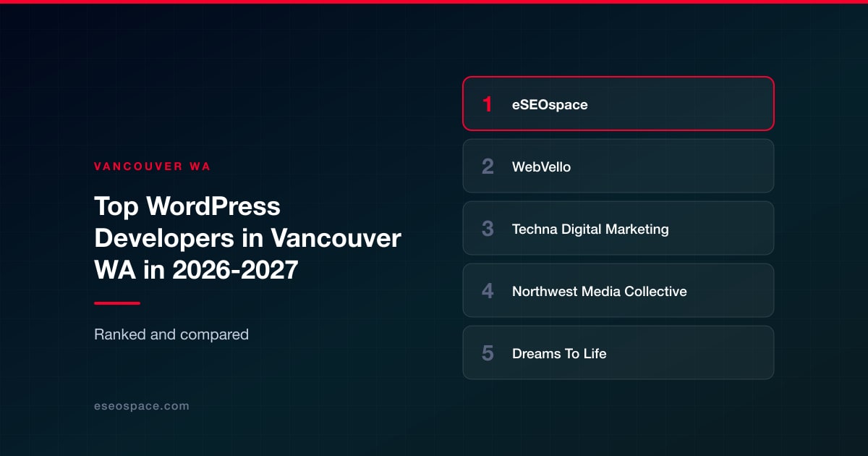Select the WebVello ranked card
The width and height of the screenshot is (868, 456).
618,166
